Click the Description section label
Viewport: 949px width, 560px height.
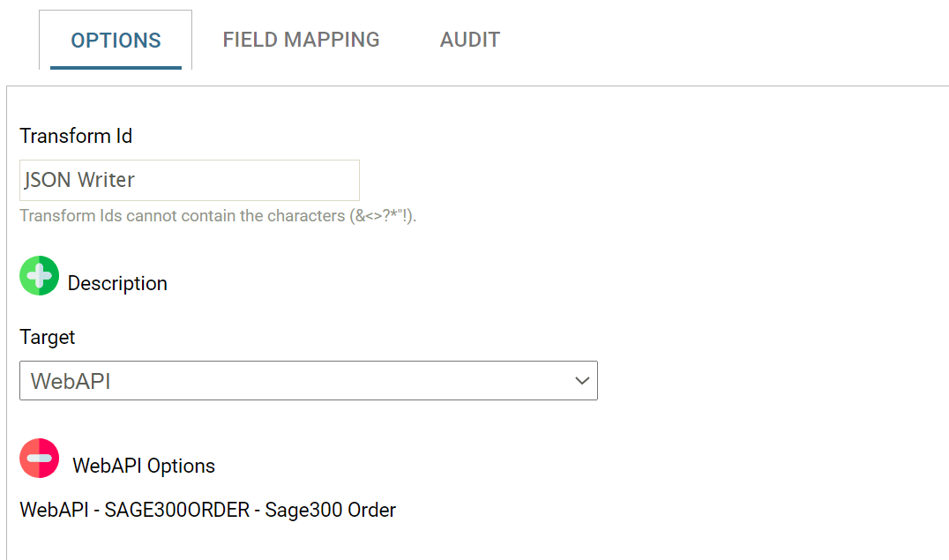pos(117,284)
